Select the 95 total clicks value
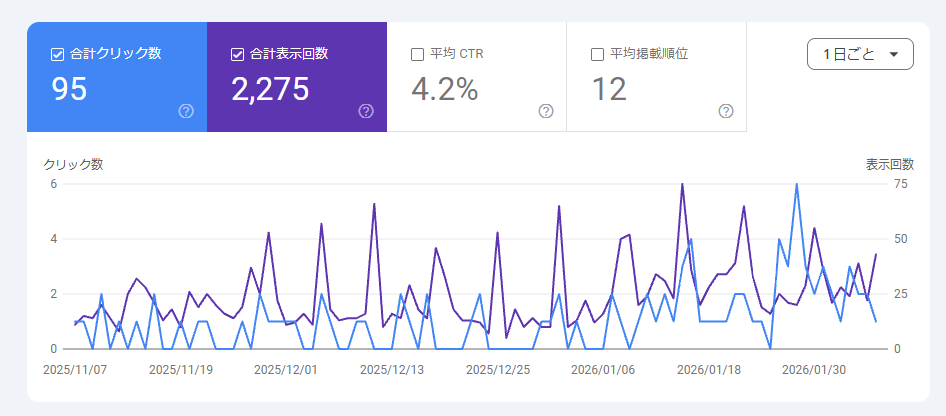 pos(69,90)
